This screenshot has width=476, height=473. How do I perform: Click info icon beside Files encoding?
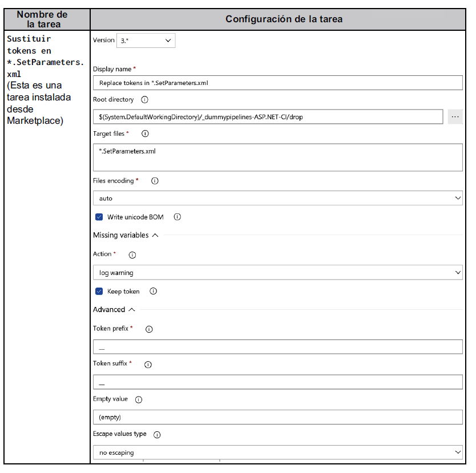pyautogui.click(x=155, y=181)
